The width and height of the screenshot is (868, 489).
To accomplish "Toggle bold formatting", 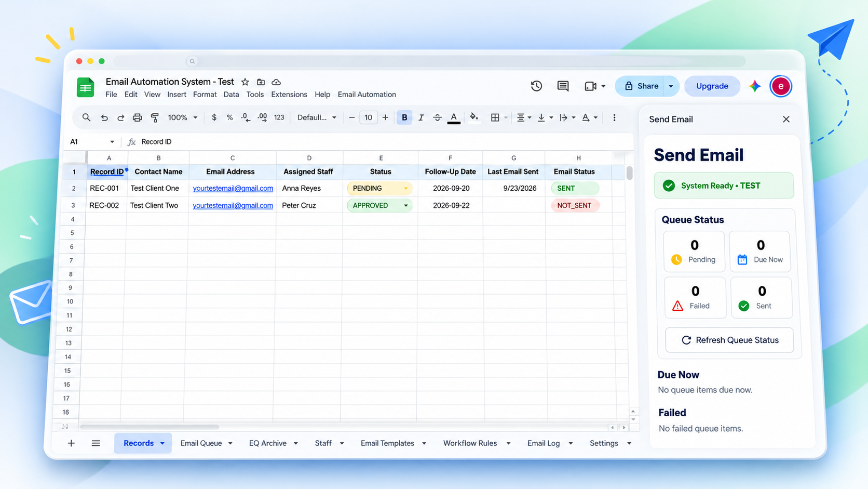I will pos(404,117).
